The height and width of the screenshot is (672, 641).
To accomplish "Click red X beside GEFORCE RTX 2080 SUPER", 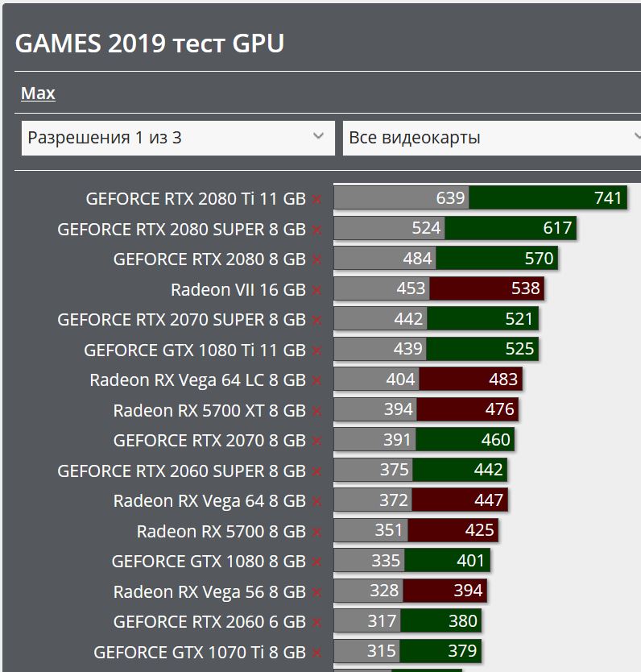I will 317,230.
